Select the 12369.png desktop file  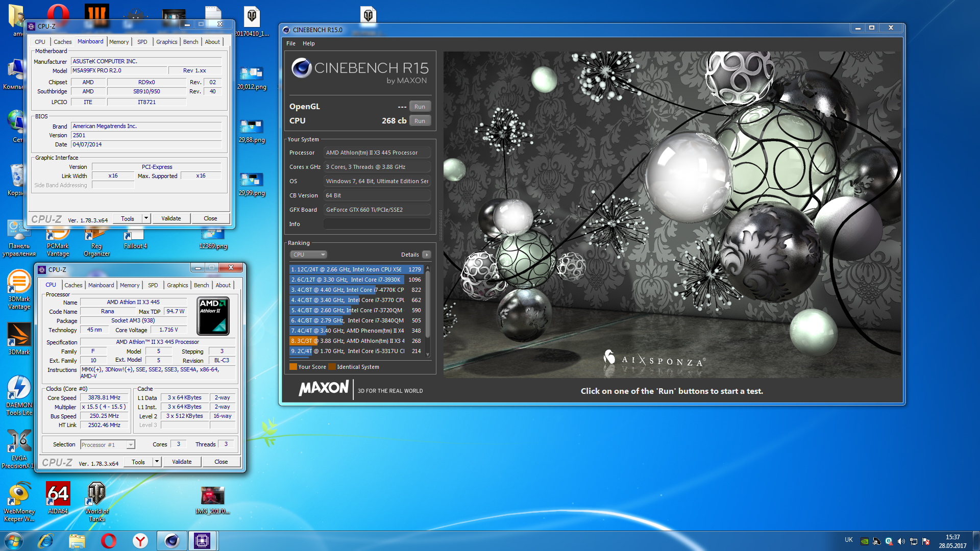(213, 239)
